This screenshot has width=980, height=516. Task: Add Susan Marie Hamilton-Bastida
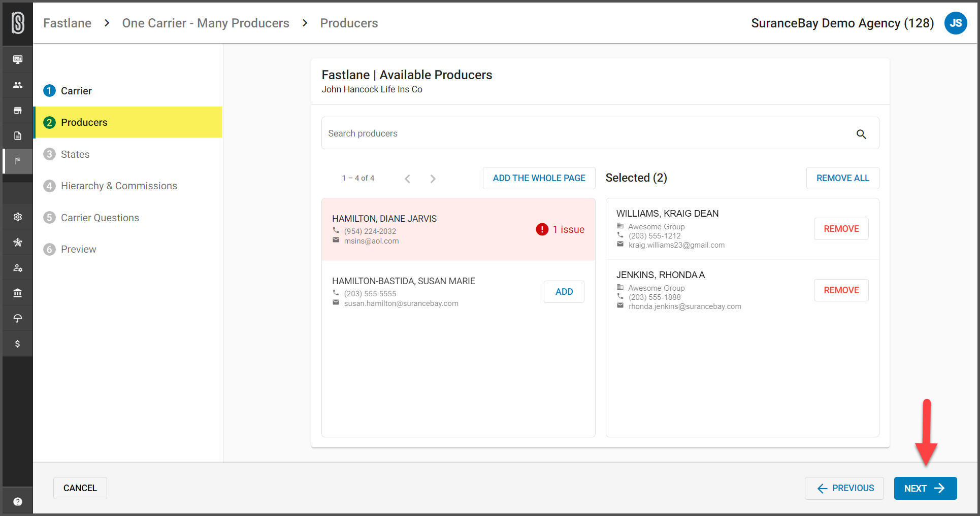point(564,292)
